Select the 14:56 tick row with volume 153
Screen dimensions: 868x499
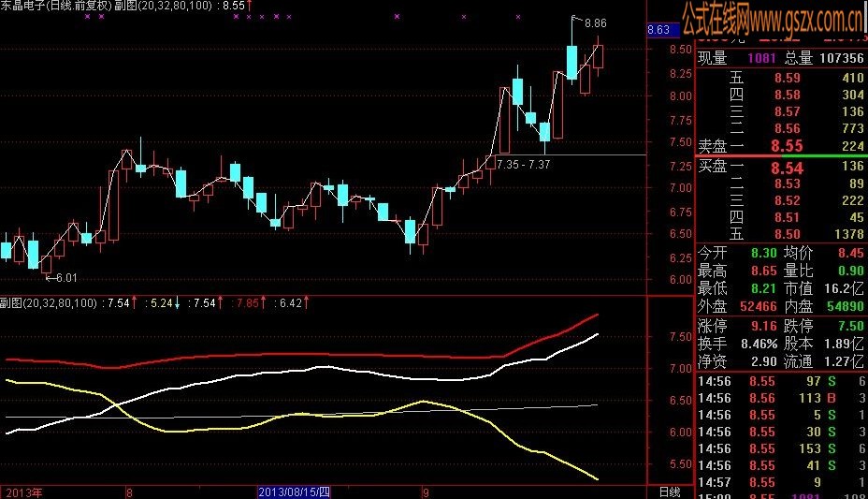click(782, 448)
